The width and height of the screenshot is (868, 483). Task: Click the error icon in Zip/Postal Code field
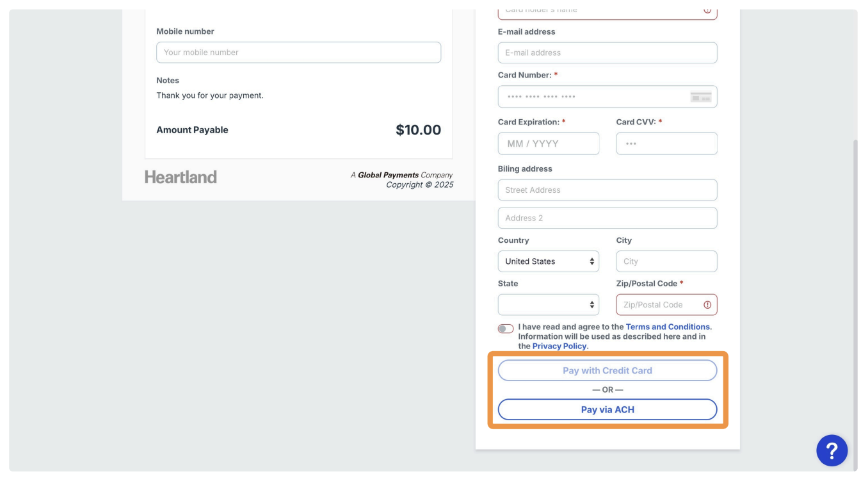tap(707, 305)
